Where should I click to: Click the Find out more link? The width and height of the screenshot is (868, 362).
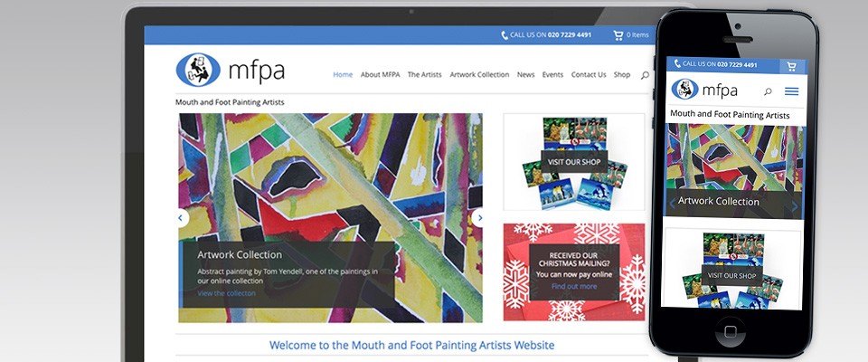574,287
